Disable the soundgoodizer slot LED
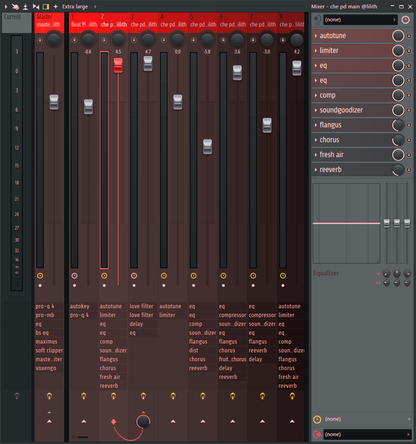The image size is (416, 444). pos(409,110)
